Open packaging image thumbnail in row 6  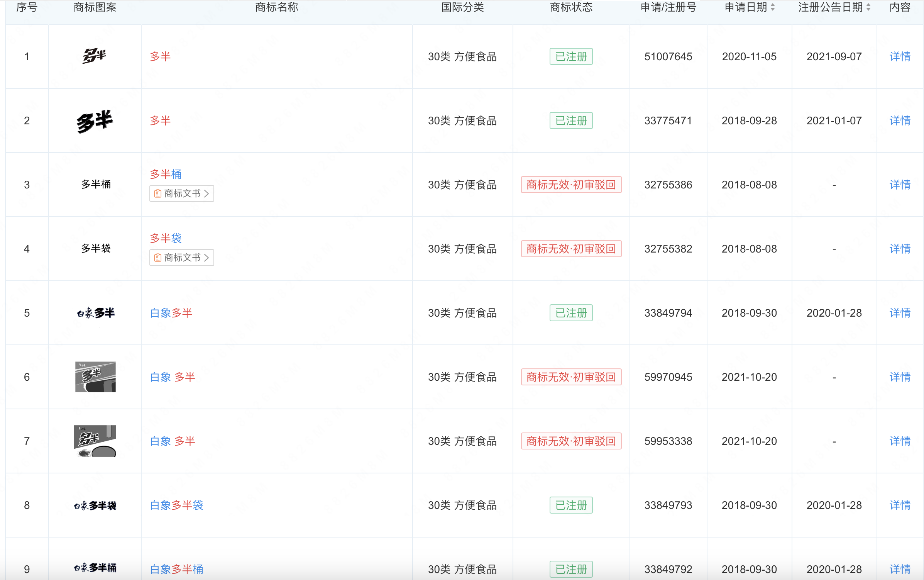(95, 377)
